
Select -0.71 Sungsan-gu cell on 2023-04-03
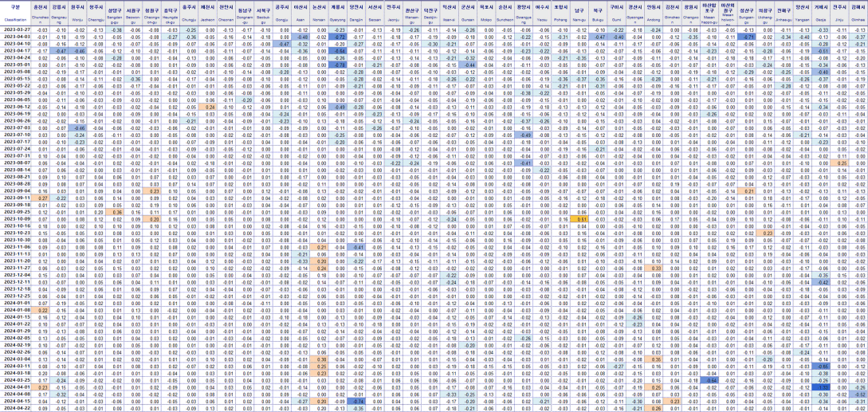748,36
